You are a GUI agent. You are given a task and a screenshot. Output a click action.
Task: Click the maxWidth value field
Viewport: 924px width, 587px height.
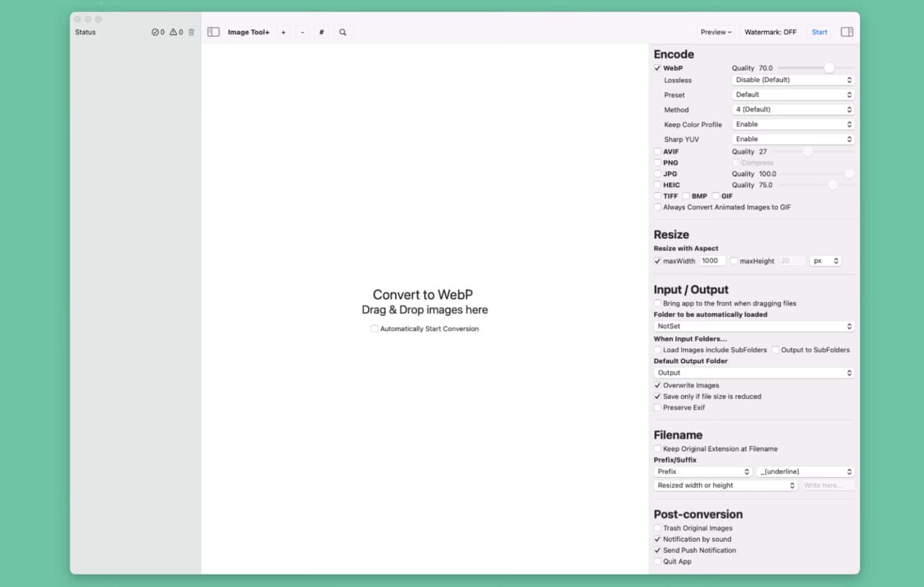click(712, 261)
